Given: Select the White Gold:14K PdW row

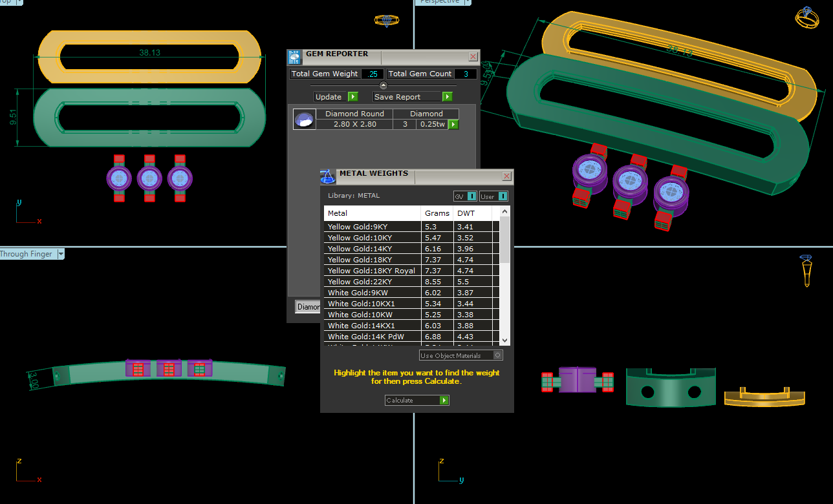Looking at the screenshot, I should [372, 337].
